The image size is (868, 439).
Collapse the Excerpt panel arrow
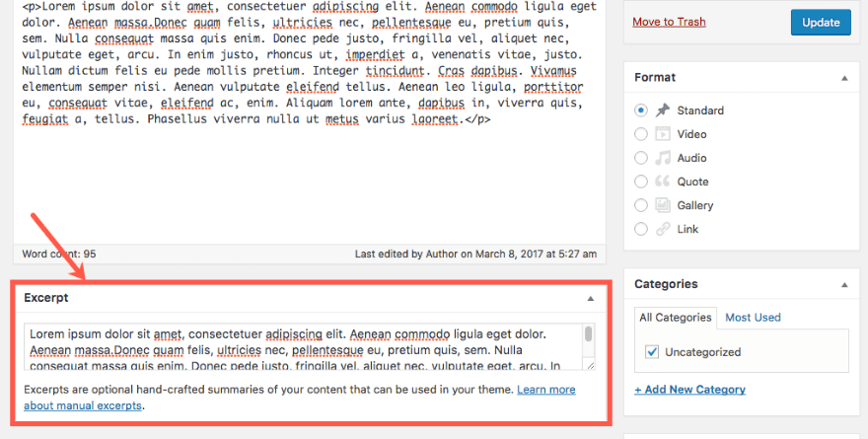pyautogui.click(x=591, y=298)
